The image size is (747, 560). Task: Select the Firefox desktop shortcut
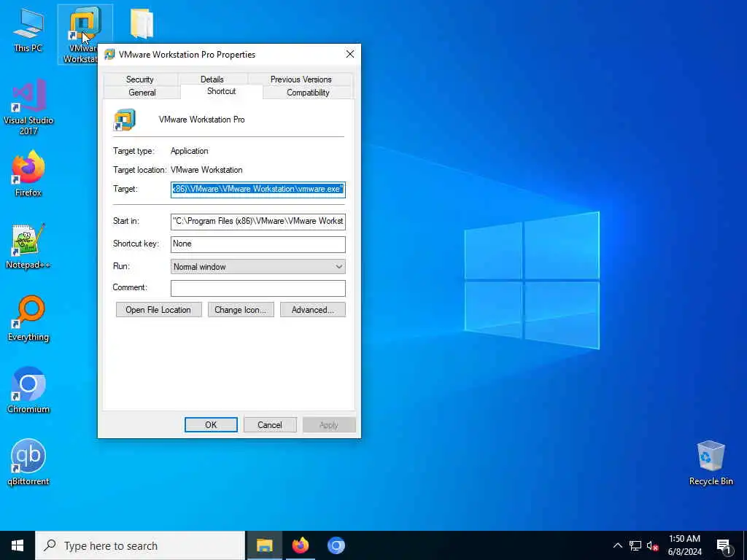click(28, 174)
